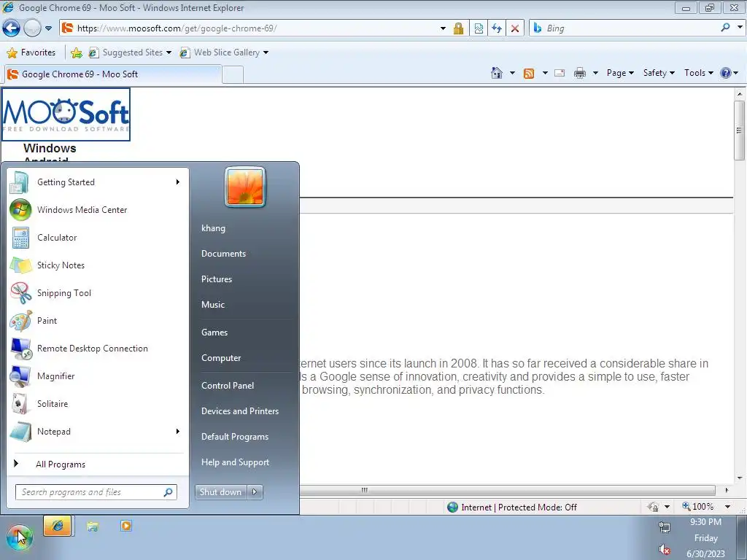This screenshot has width=747, height=560.
Task: Open Games from Start menu
Action: click(x=214, y=332)
